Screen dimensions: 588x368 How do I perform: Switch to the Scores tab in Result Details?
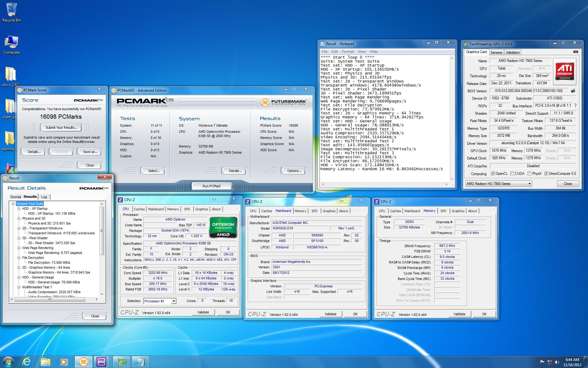[x=16, y=197]
